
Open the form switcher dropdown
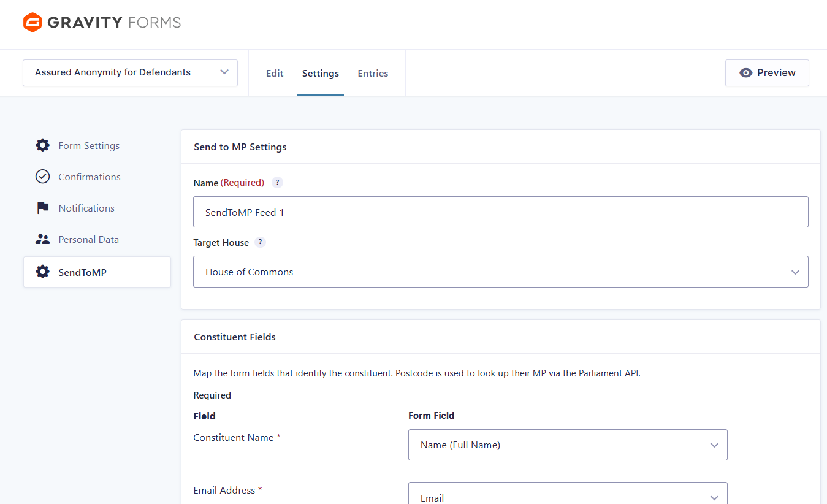130,72
